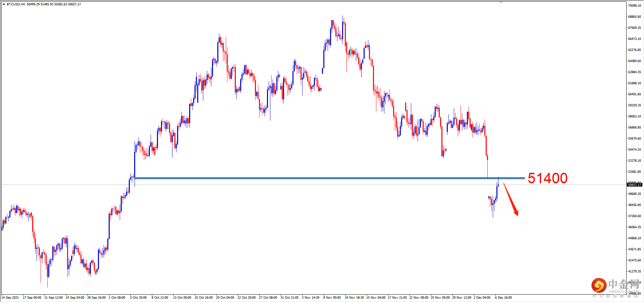Click the 8 Nov 00:00 time label
The width and height of the screenshot is (644, 302).
pyautogui.click(x=332, y=298)
